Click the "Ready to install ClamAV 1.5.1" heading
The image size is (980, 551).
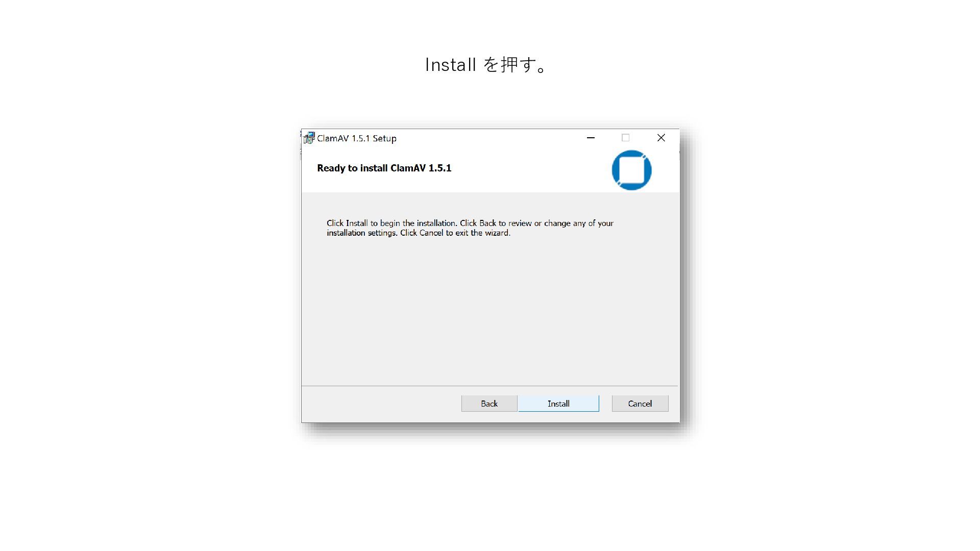[x=384, y=168]
